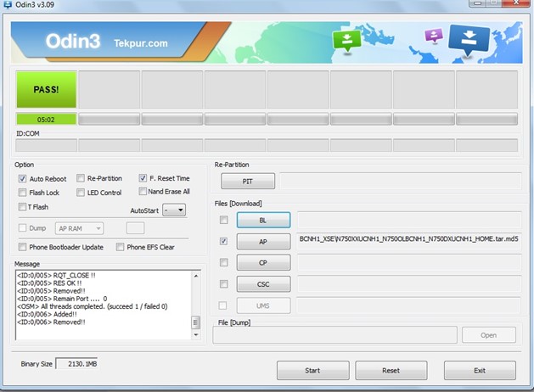
Task: Click the PIT button
Action: tap(248, 181)
